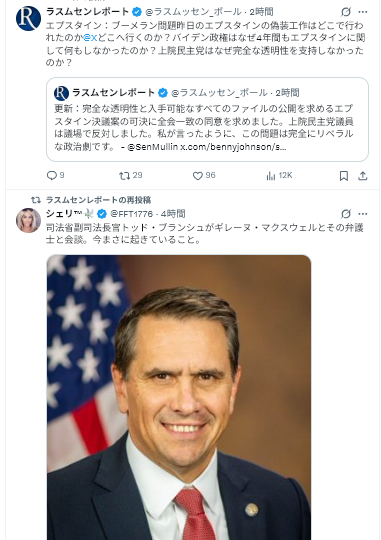Screen dimensions: 381x540
Task: Open the シェリ display name link
Action: [x=65, y=214]
